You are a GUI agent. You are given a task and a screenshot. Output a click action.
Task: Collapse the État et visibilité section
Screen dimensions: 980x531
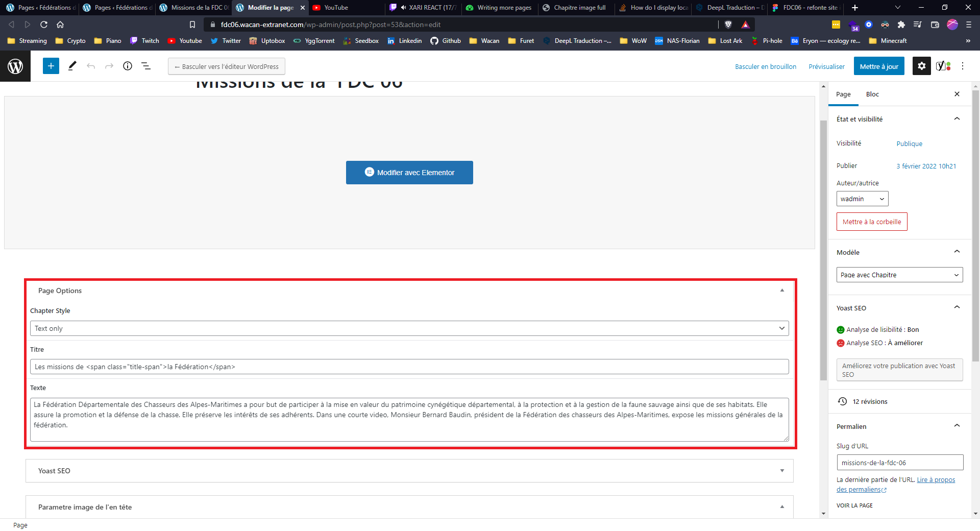[x=957, y=118]
